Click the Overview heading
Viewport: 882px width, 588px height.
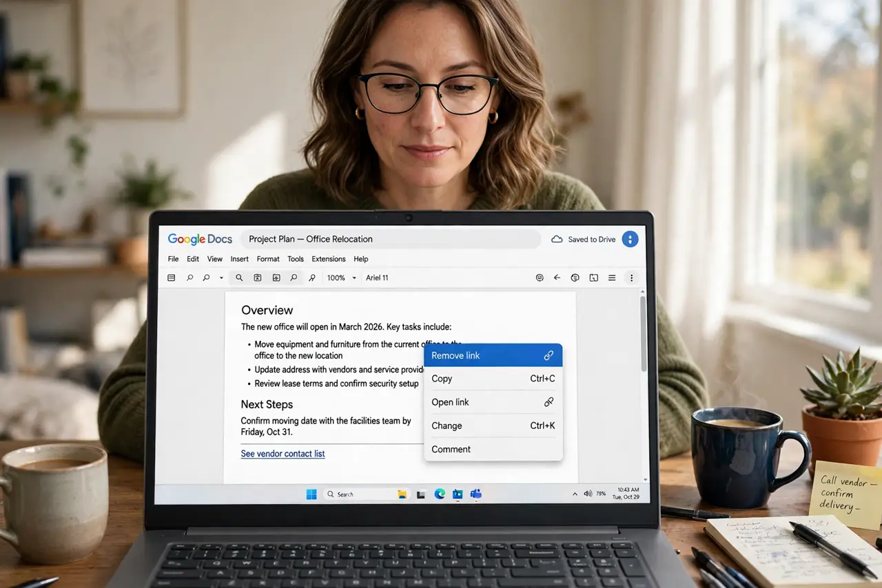point(267,310)
